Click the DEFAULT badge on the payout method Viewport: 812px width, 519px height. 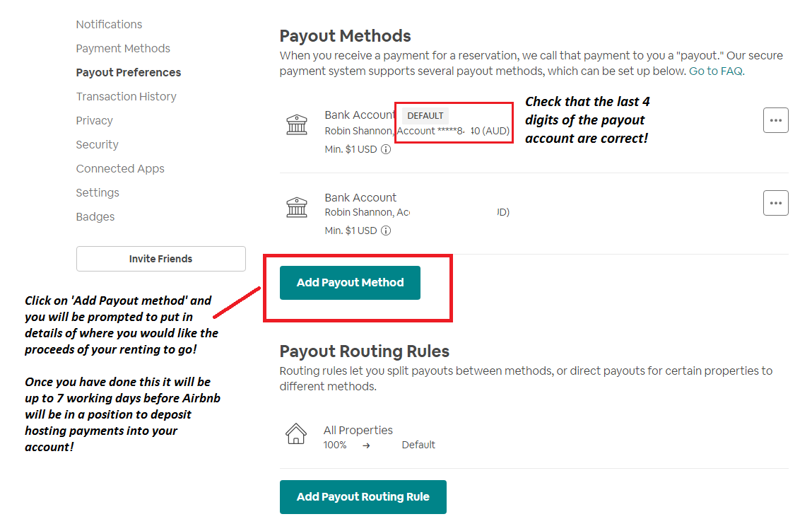point(425,115)
